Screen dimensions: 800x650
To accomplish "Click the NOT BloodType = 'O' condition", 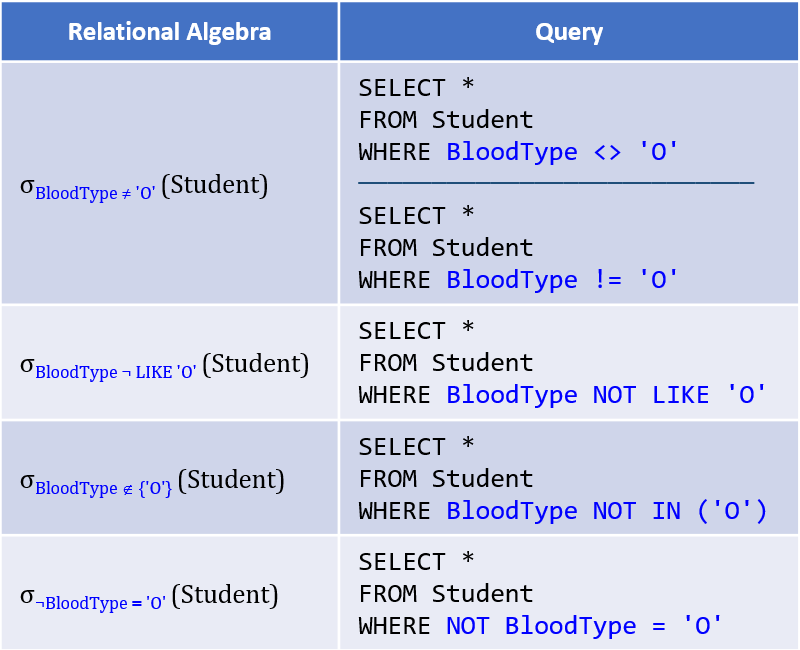I will pyautogui.click(x=584, y=626).
